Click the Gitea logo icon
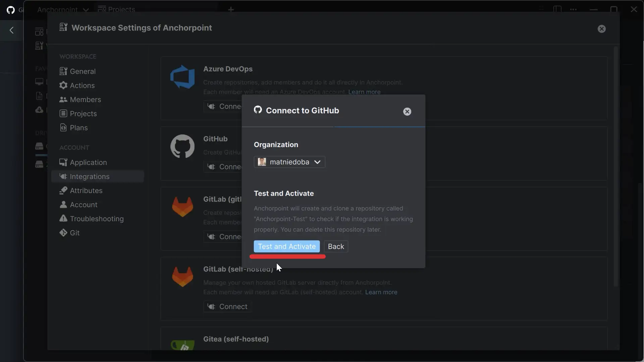 click(182, 345)
